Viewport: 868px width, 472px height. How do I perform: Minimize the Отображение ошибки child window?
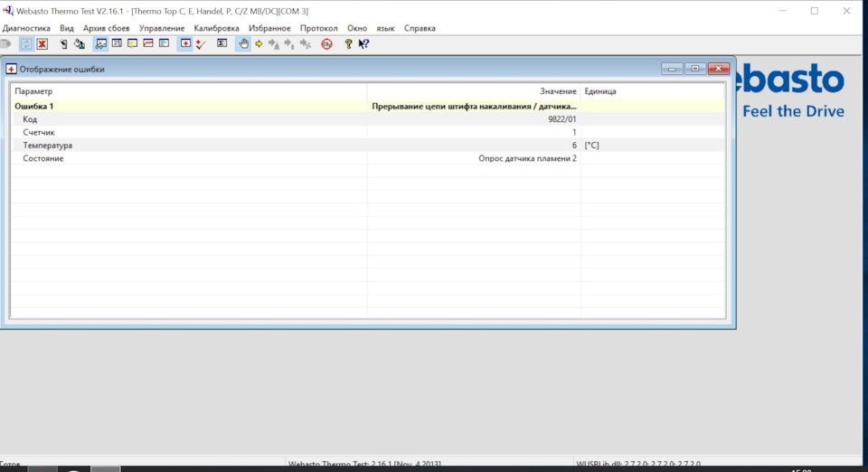click(672, 69)
